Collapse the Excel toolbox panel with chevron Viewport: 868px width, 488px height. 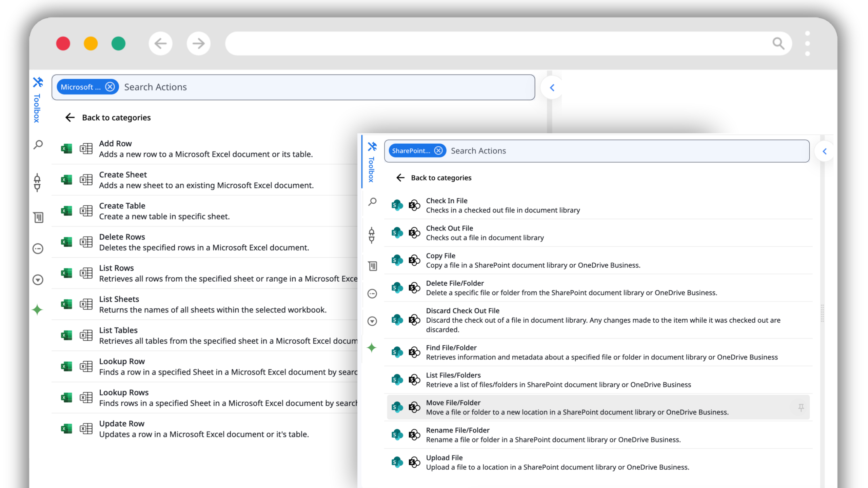pos(552,88)
